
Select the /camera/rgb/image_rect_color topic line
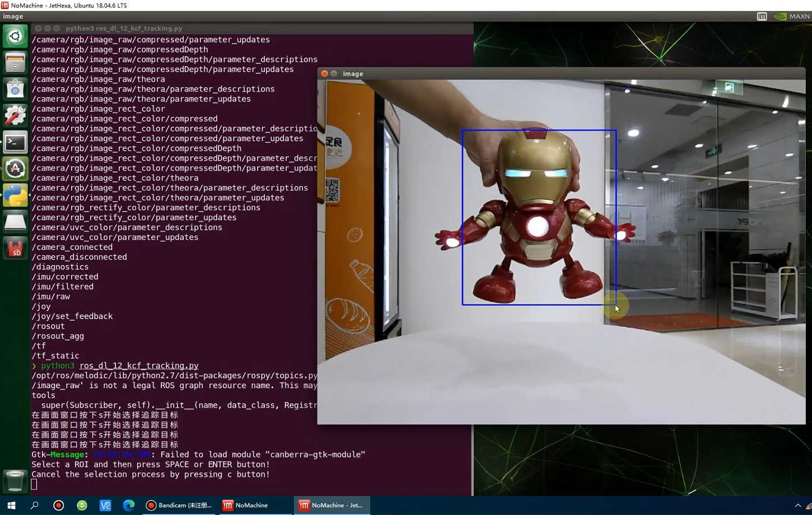tap(98, 109)
